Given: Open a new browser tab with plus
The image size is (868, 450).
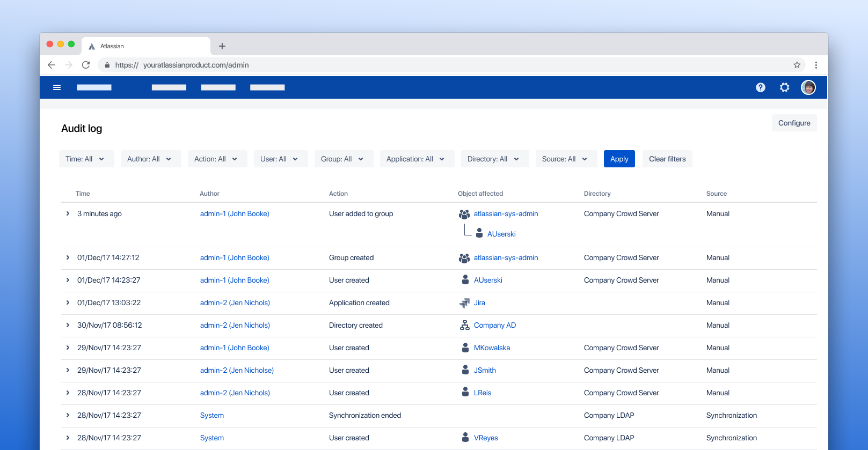Looking at the screenshot, I should click(222, 46).
